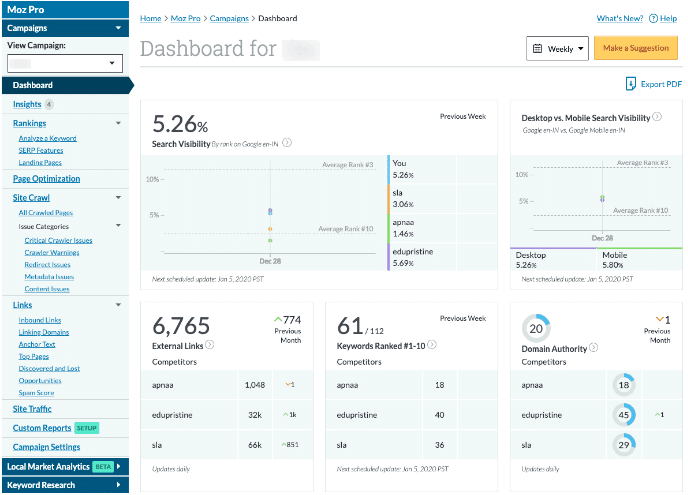Open Crawler Warnings link
Viewport: 688px width, 495px height.
52,252
